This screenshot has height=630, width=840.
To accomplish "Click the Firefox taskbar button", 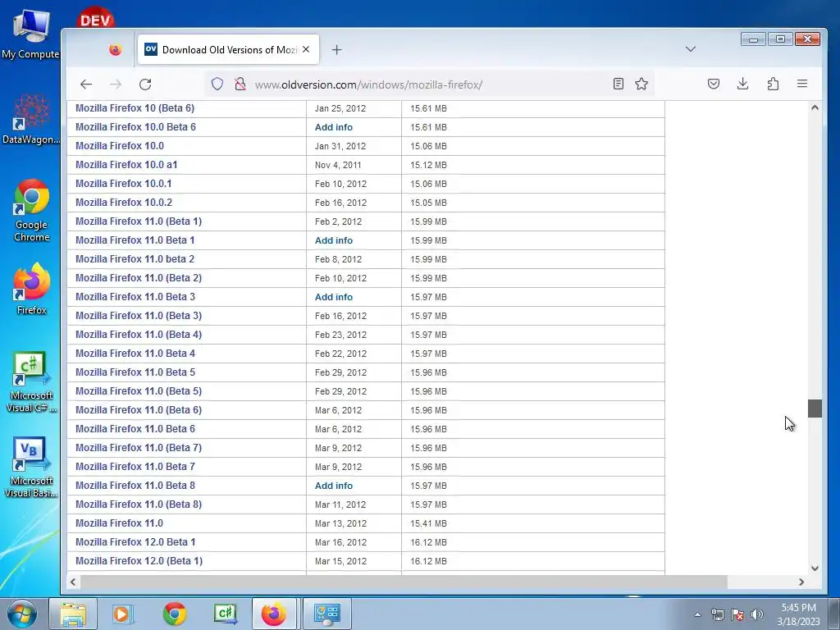I will [x=274, y=614].
